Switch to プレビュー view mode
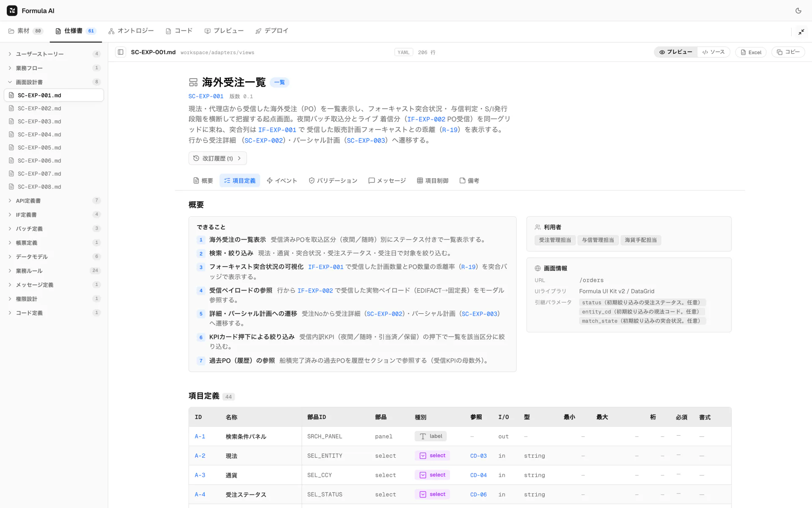Viewport: 812px width, 508px height. [676, 52]
